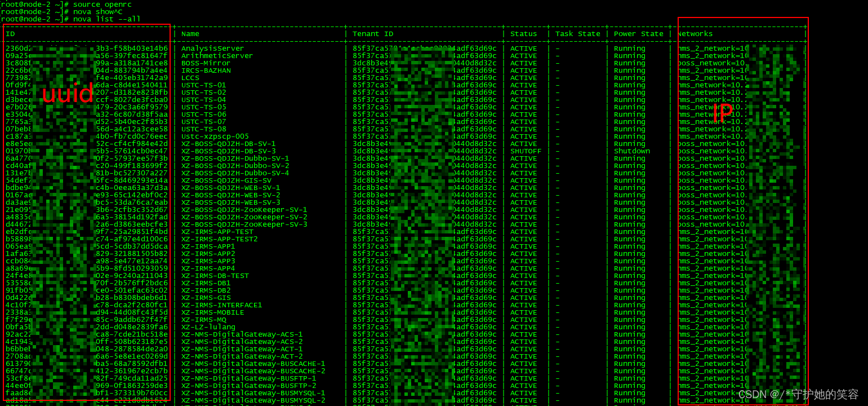
Task: Select the XZ-IRMS-APP1 instance name
Action: (208, 246)
